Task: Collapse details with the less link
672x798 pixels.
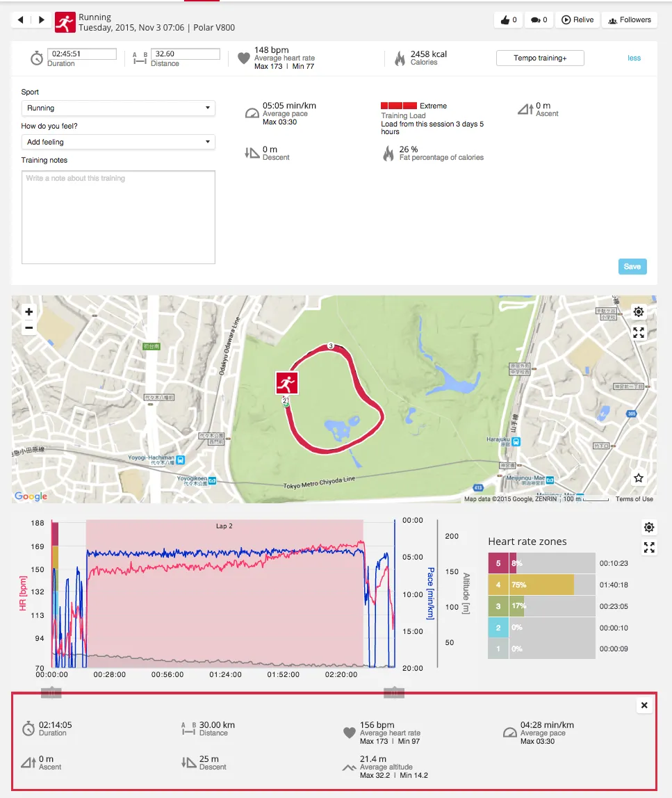Action: [x=634, y=58]
